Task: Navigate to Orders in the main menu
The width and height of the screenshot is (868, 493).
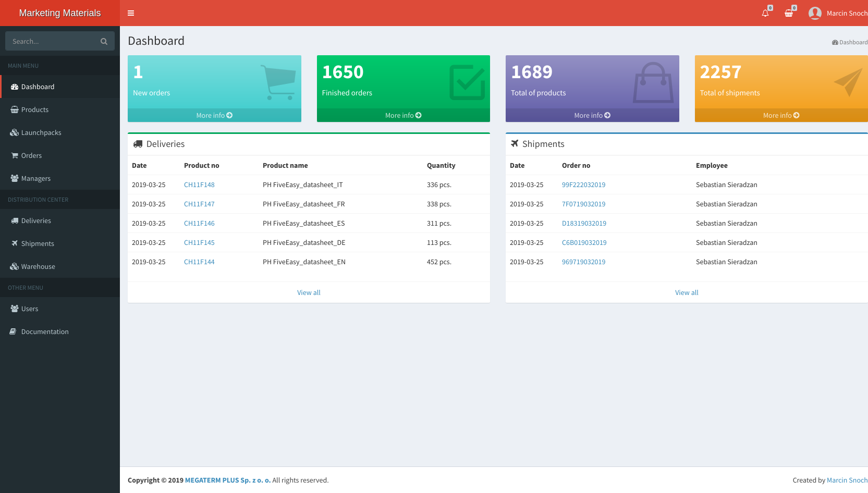Action: [31, 155]
